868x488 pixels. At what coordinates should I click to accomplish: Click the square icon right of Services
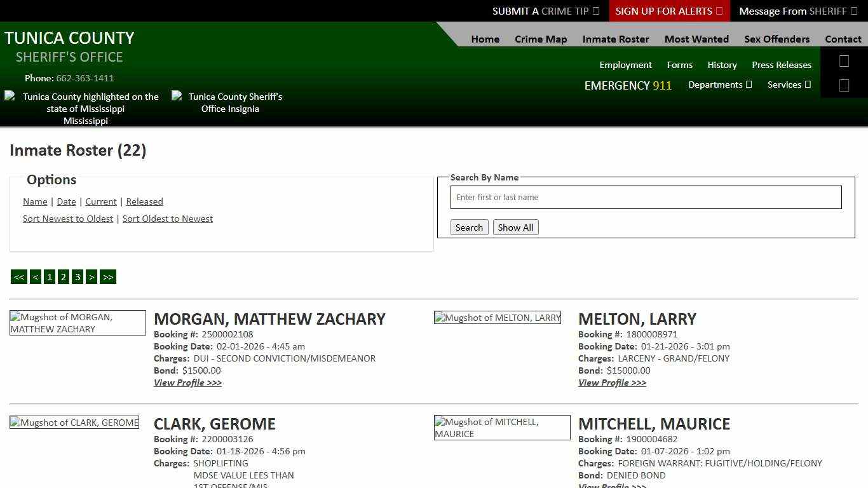(844, 85)
